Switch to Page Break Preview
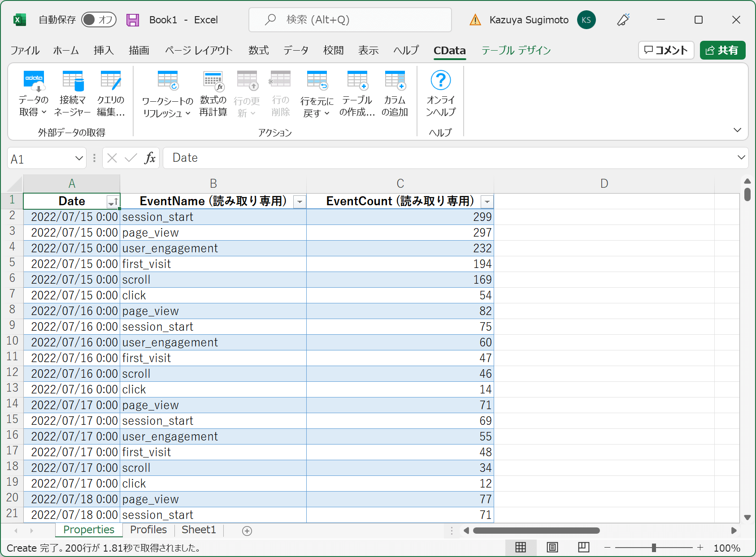Screen dimensions: 756x557 click(x=583, y=547)
